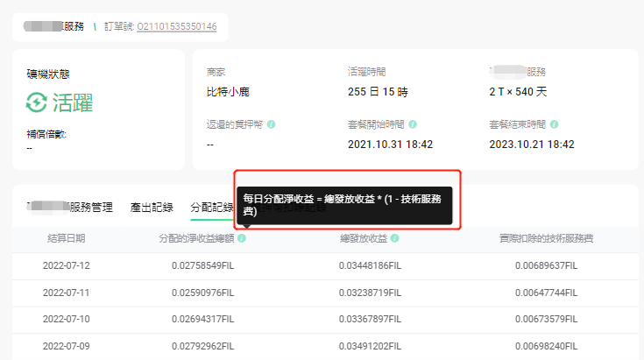
Task: Click the 每日分配淨收益 formula tooltip
Action: point(344,205)
